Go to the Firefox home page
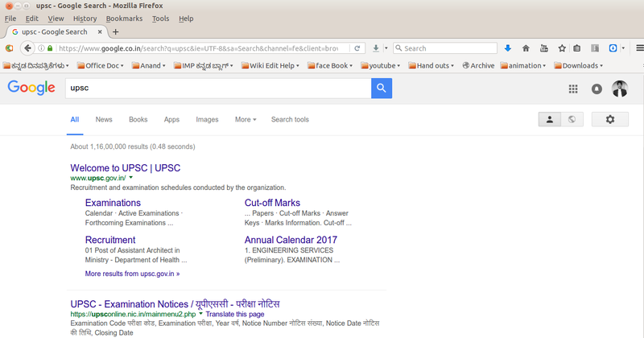Viewport: 644px width, 338px height. point(526,48)
